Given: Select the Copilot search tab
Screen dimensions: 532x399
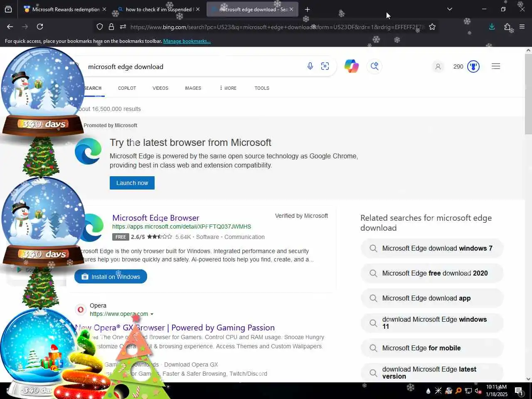Looking at the screenshot, I should click(127, 88).
